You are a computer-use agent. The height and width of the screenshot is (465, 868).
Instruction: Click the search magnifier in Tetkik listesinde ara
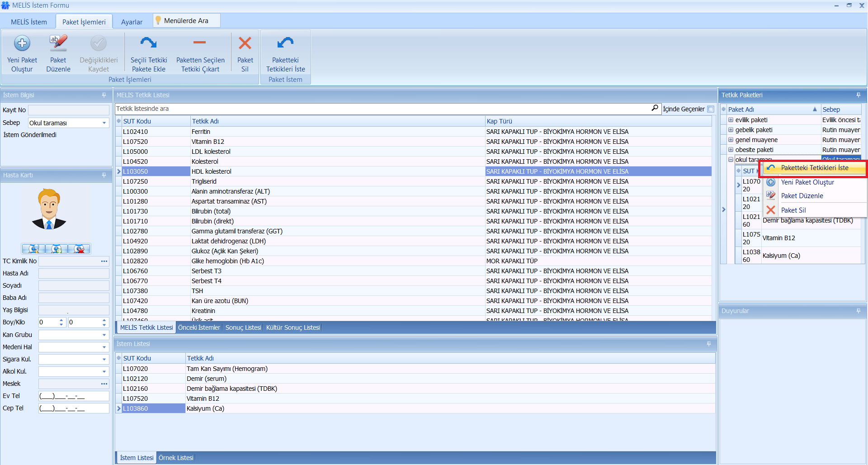(x=655, y=108)
